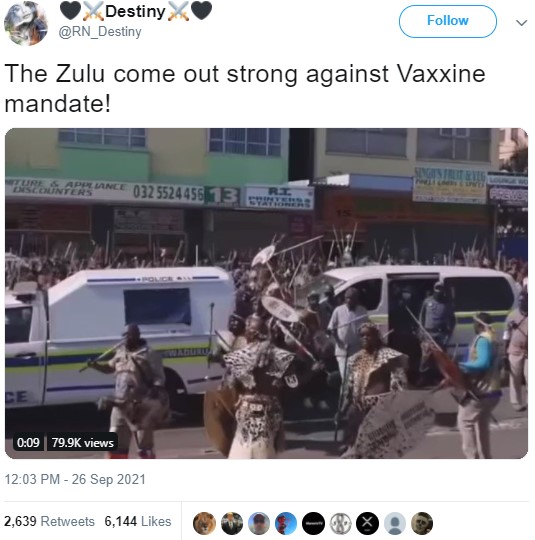Screen dimensions: 535x540
Task: Open the black X logo liker avatar
Action: pos(368,523)
